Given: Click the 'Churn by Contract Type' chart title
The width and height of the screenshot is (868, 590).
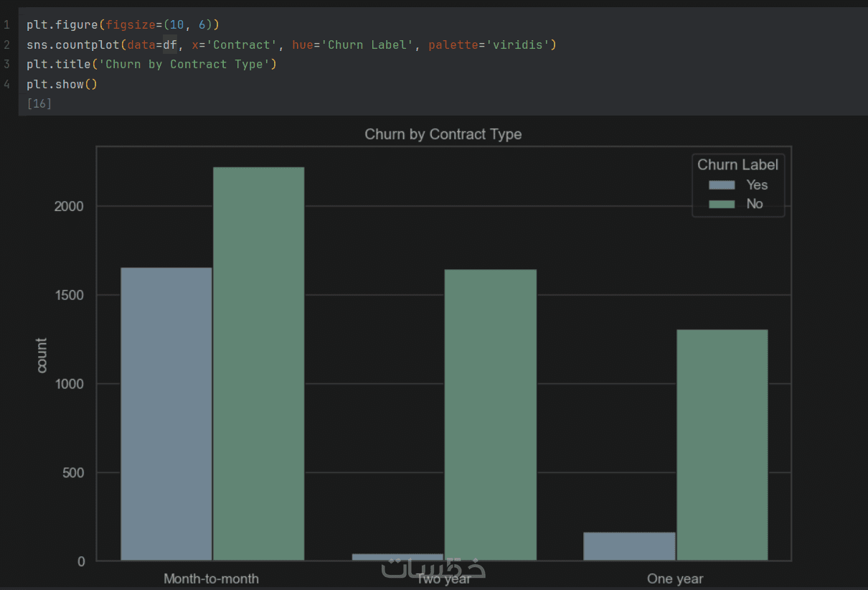Looking at the screenshot, I should coord(443,134).
